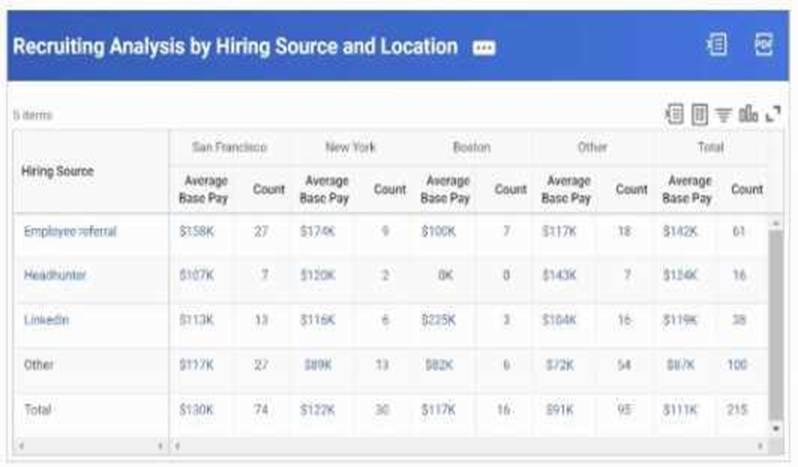Viewport: 798px width, 467px height.
Task: Click the LinkedIn hiring source link
Action: coord(46,320)
